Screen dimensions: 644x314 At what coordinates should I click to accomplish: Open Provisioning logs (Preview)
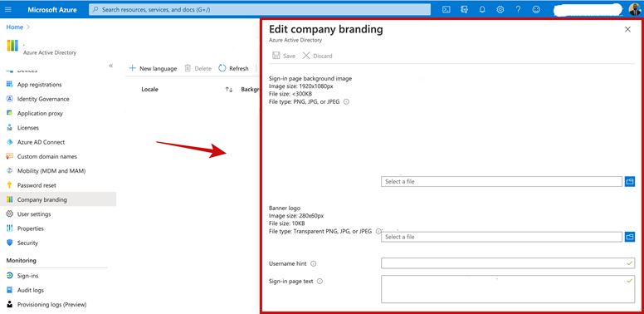pyautogui.click(x=51, y=305)
